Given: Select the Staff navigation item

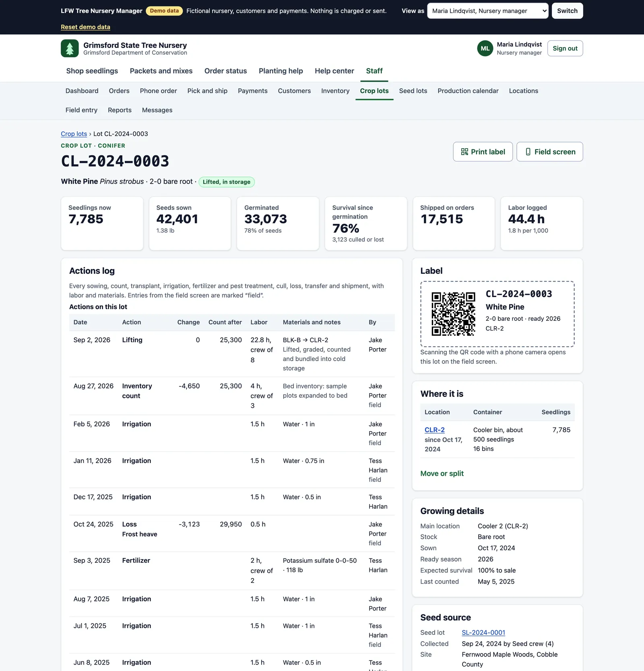Looking at the screenshot, I should 374,71.
